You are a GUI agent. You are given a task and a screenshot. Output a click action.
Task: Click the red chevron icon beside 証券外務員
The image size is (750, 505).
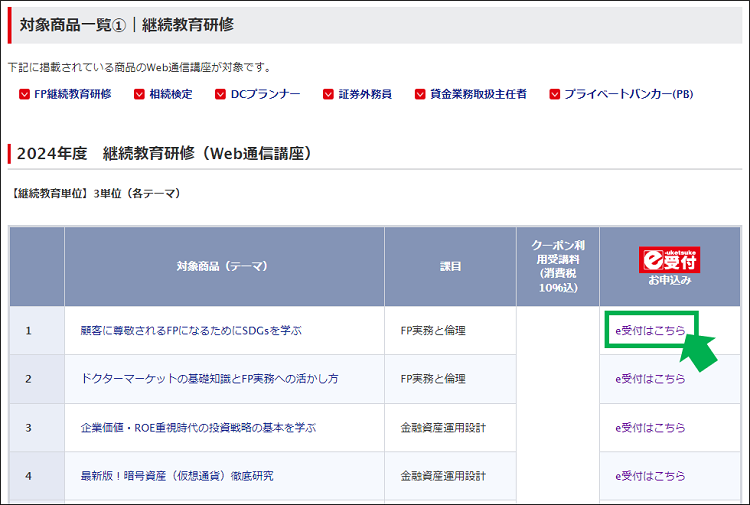click(x=327, y=95)
